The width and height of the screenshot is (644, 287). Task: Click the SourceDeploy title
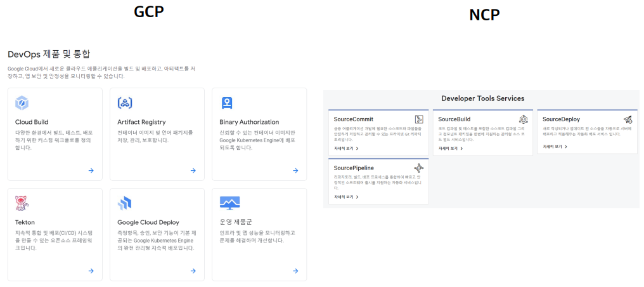coord(561,119)
